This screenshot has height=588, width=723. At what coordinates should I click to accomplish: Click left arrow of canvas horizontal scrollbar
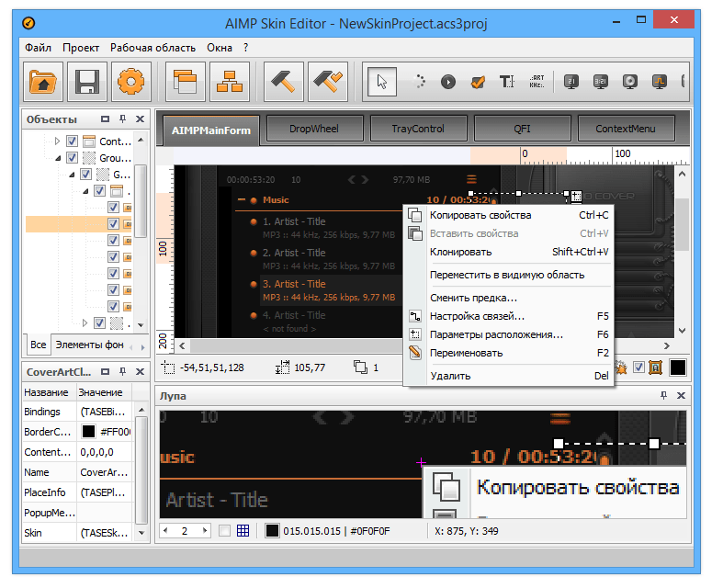182,345
